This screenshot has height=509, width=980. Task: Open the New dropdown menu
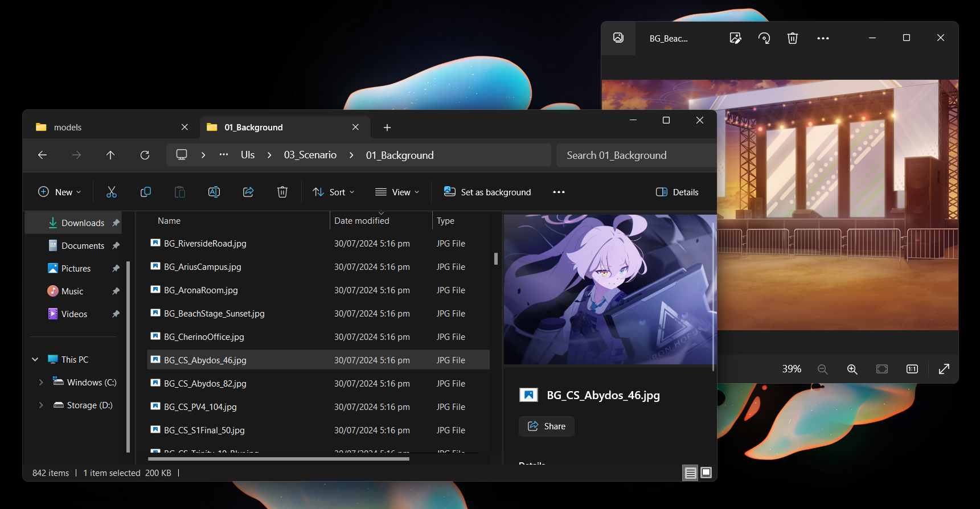[x=59, y=192]
